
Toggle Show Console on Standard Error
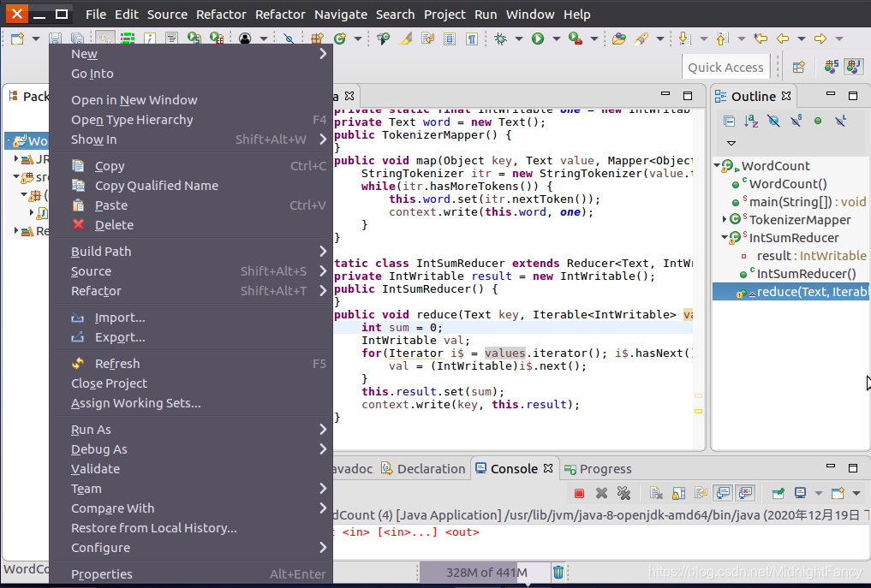point(745,493)
